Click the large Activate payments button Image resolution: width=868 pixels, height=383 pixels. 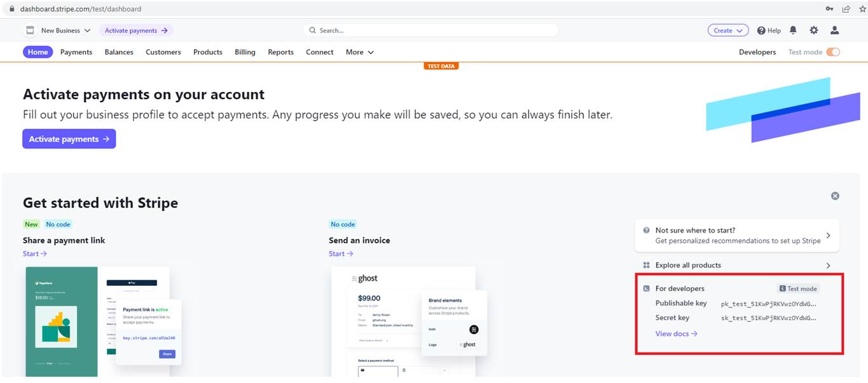point(69,139)
